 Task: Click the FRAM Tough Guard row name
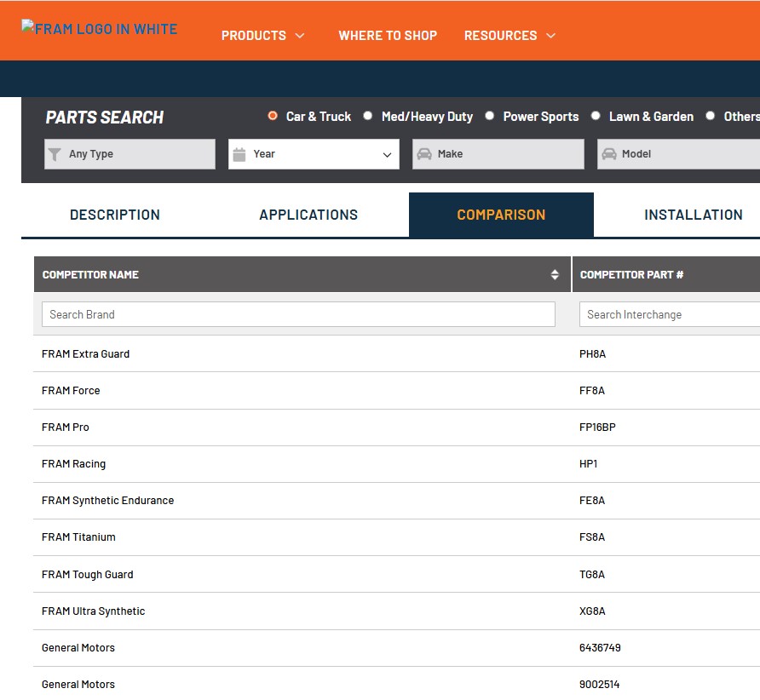point(87,575)
